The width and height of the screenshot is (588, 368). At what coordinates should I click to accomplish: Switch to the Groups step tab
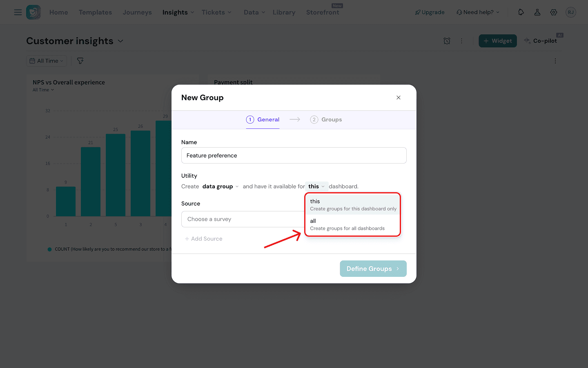[326, 119]
